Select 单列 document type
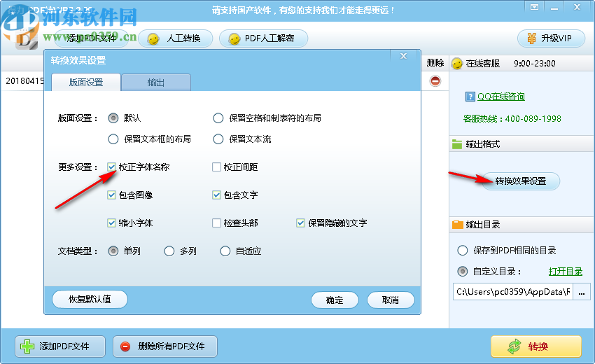Screen dimensions: 595x364 pos(113,251)
